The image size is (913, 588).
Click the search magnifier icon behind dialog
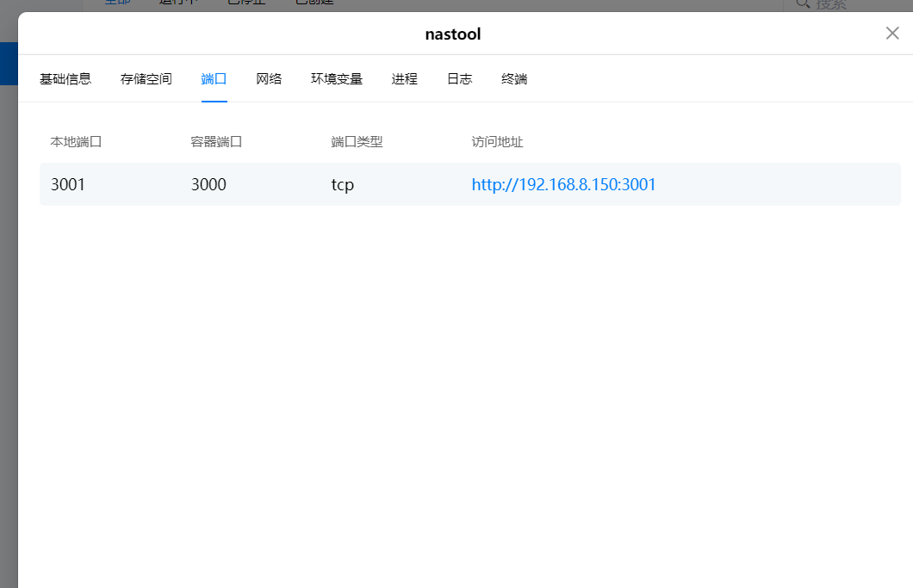click(x=803, y=4)
